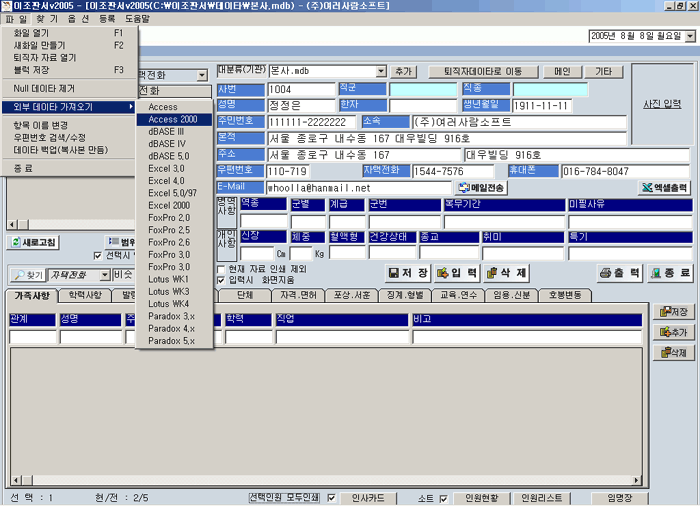Click the 새로고침 refresh button

tap(35, 242)
